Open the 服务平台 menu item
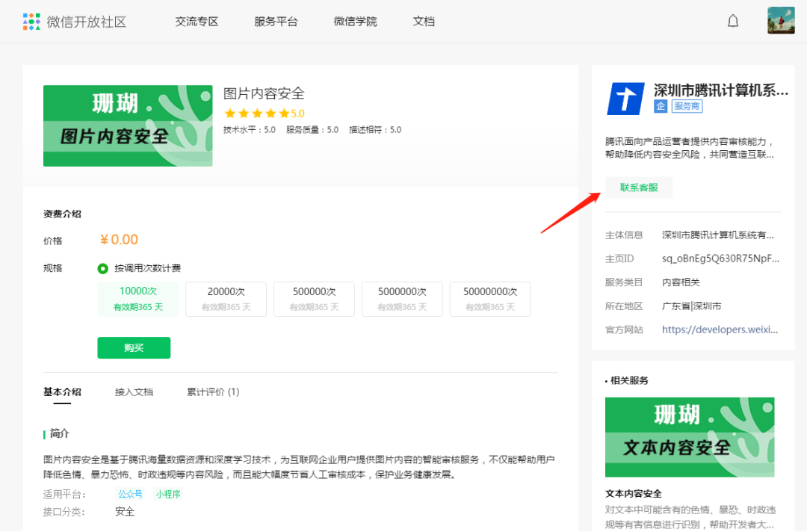 (276, 22)
